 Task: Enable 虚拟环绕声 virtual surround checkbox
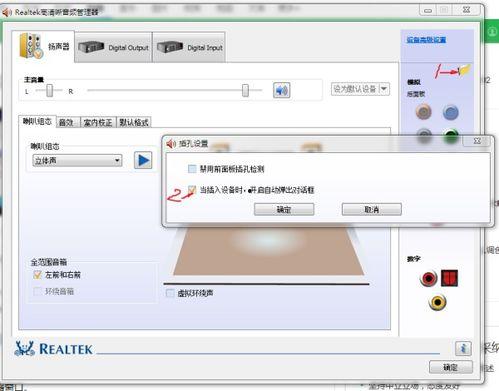[170, 293]
